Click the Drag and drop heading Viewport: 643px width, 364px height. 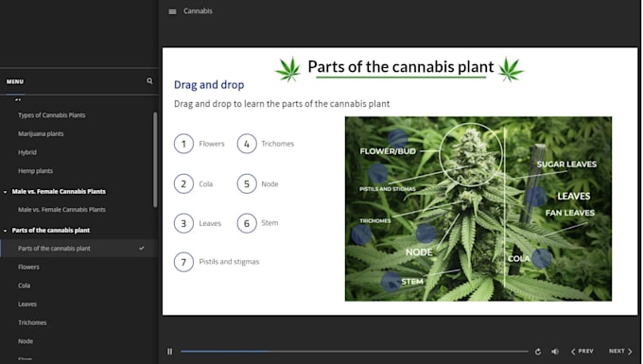pos(209,85)
